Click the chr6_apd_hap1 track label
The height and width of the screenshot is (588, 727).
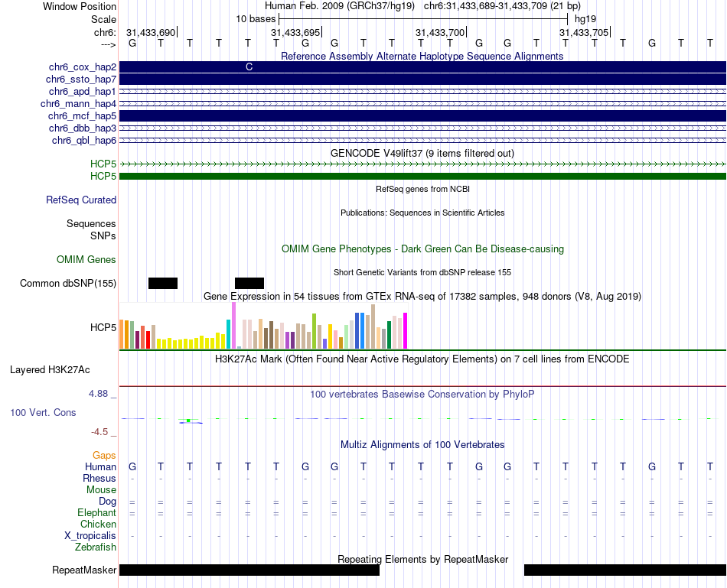83,91
